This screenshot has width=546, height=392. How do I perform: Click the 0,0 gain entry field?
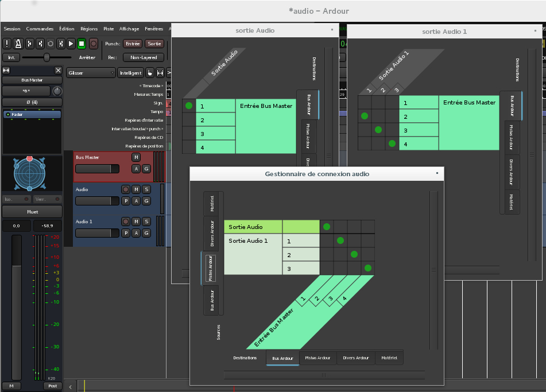17,226
